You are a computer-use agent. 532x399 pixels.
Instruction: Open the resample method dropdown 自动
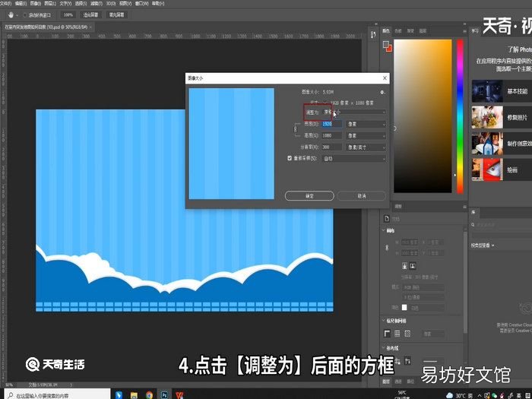tap(353, 158)
